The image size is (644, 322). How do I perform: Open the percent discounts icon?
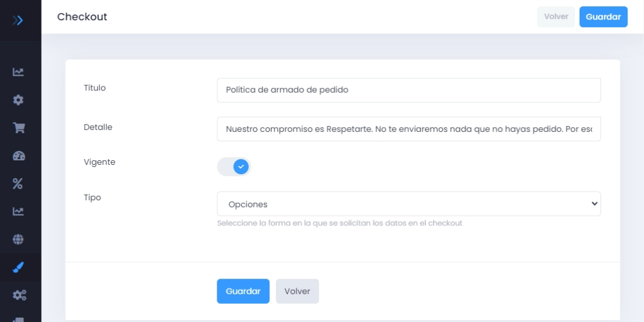(x=18, y=184)
